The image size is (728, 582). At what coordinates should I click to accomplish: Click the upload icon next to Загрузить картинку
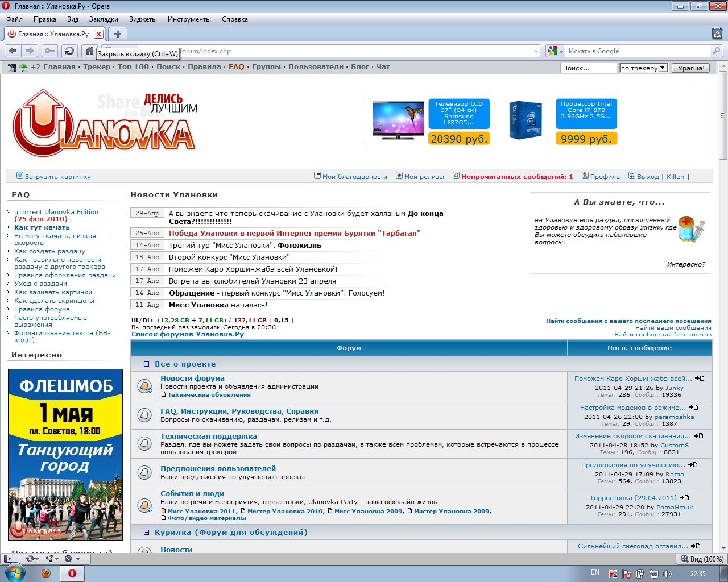pos(19,176)
